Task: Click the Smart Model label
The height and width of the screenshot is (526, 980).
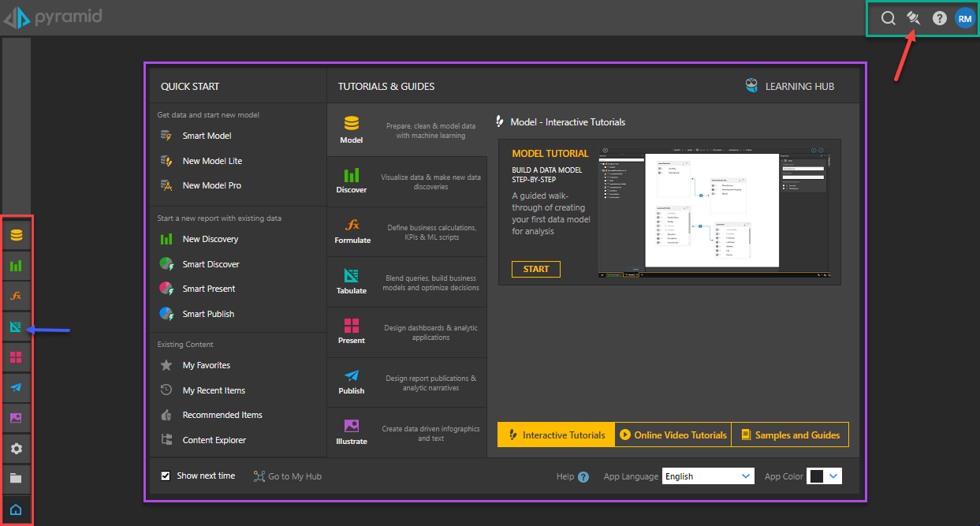Action: [x=207, y=136]
